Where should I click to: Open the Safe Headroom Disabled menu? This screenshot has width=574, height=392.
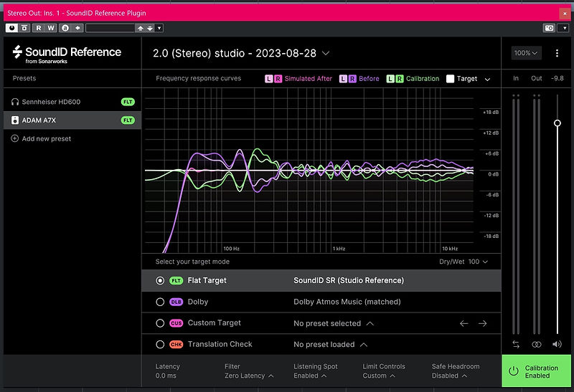[456, 371]
